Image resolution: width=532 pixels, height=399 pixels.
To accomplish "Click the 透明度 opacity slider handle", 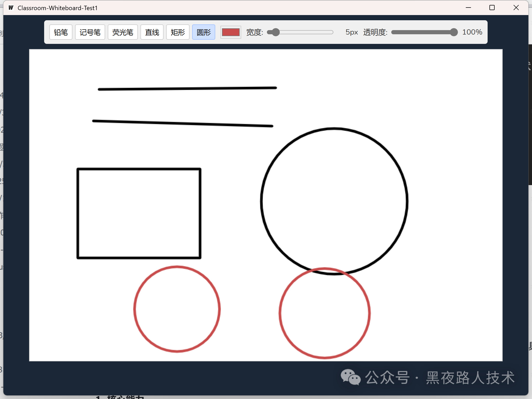I will [453, 32].
